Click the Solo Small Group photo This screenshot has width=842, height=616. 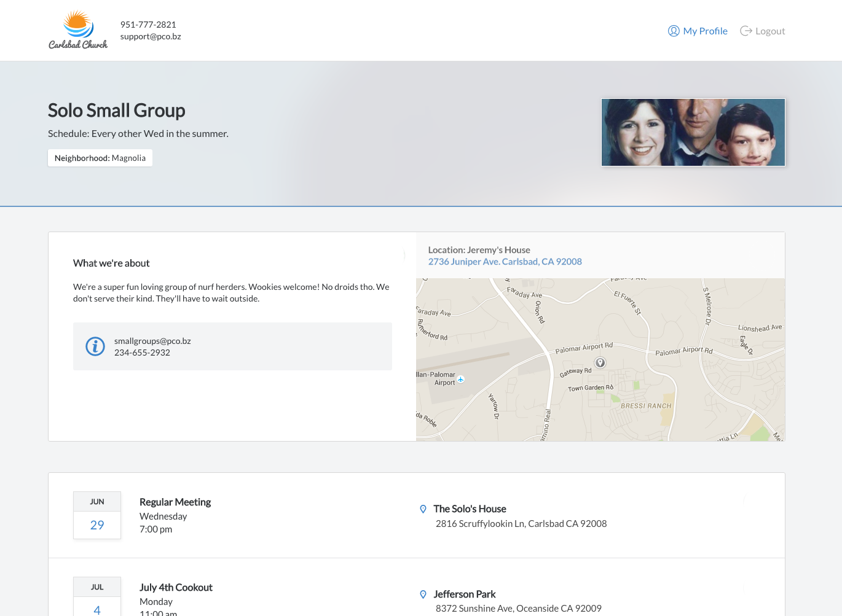693,132
